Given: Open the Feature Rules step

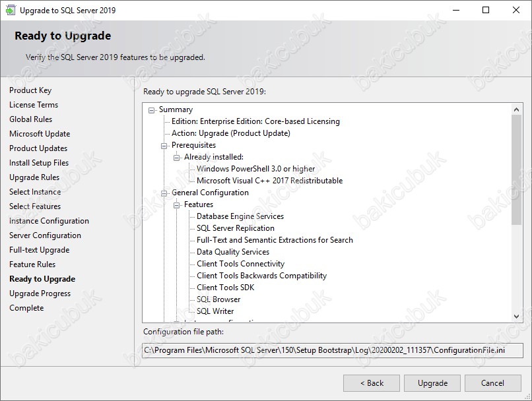Looking at the screenshot, I should [32, 264].
